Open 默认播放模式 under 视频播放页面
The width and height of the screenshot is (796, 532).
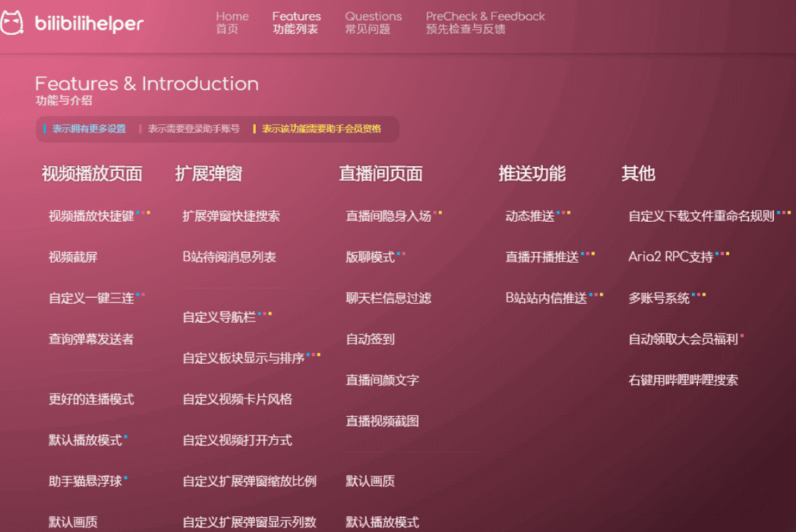[85, 440]
